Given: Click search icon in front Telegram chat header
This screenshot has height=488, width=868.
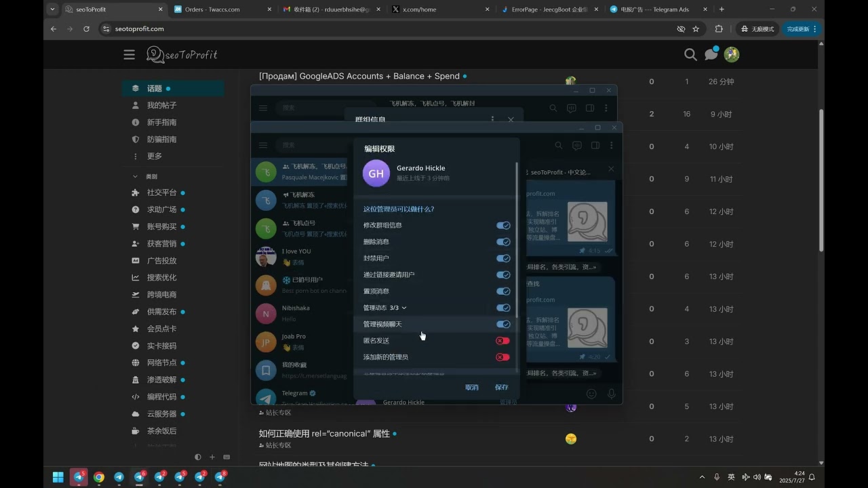Looking at the screenshot, I should (x=559, y=145).
